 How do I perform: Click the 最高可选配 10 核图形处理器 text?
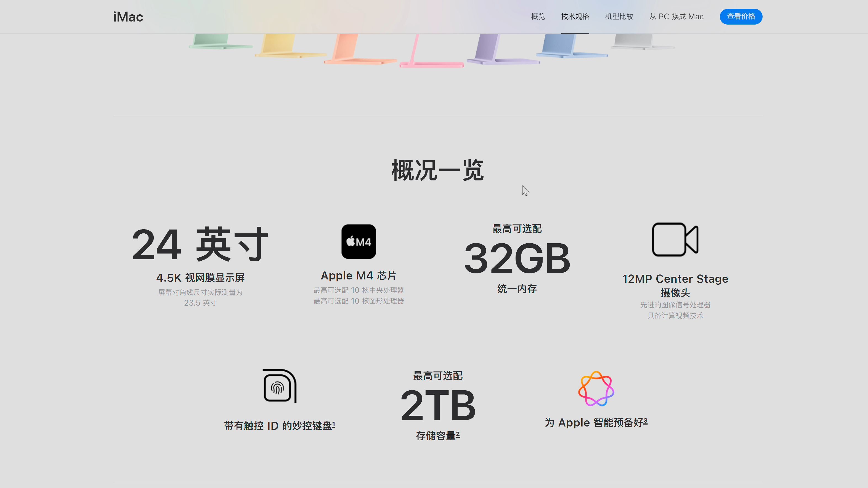pos(359,301)
